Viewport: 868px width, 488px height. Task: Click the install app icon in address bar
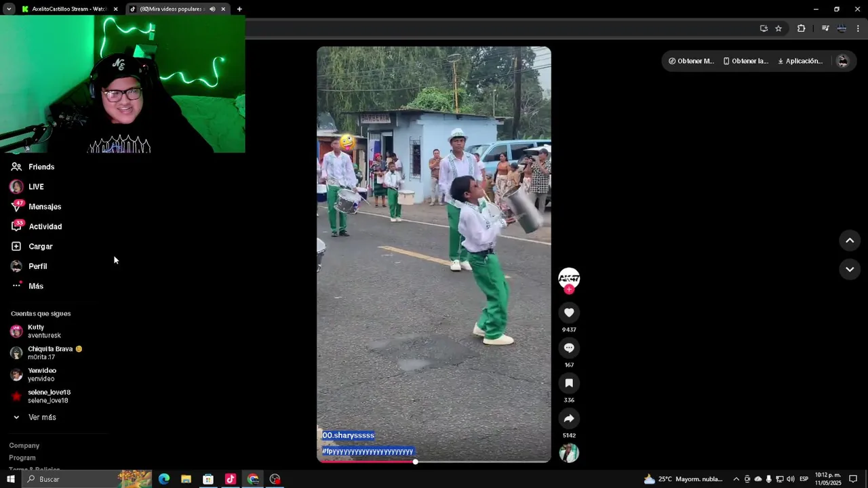click(764, 28)
